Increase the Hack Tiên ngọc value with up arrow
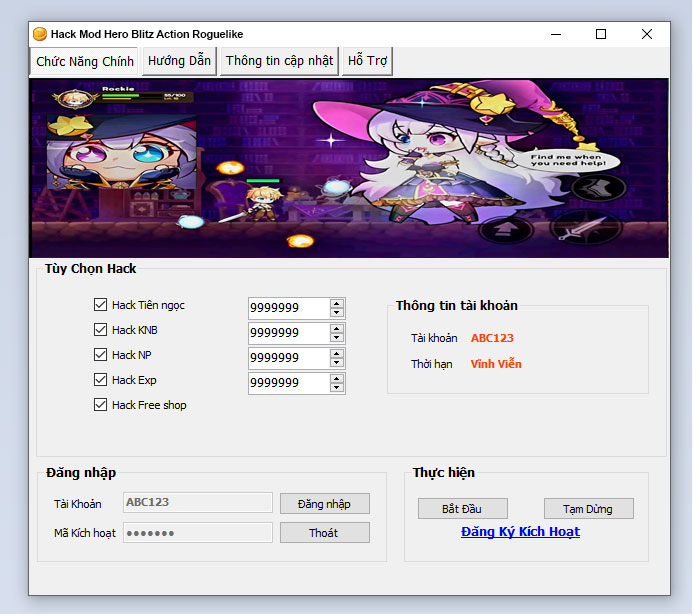 (x=337, y=304)
